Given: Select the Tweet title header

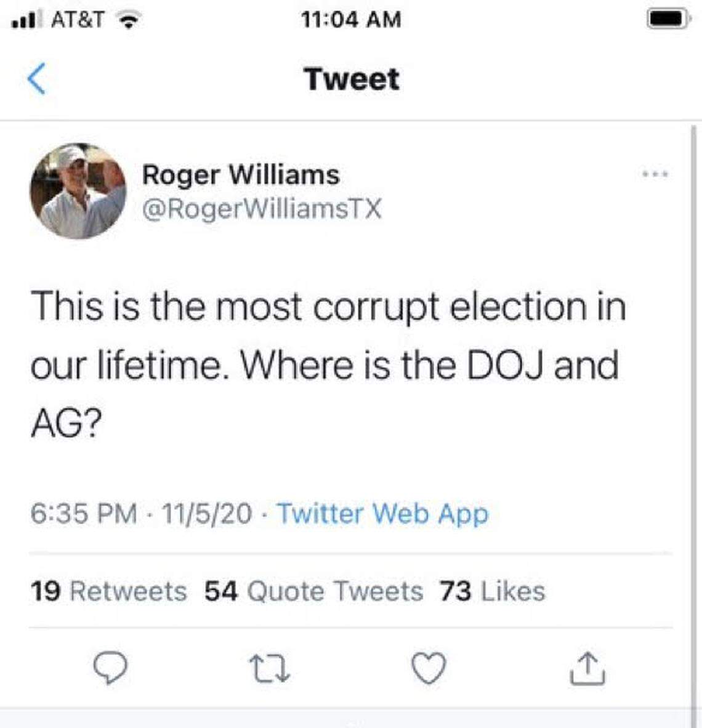Looking at the screenshot, I should [351, 78].
